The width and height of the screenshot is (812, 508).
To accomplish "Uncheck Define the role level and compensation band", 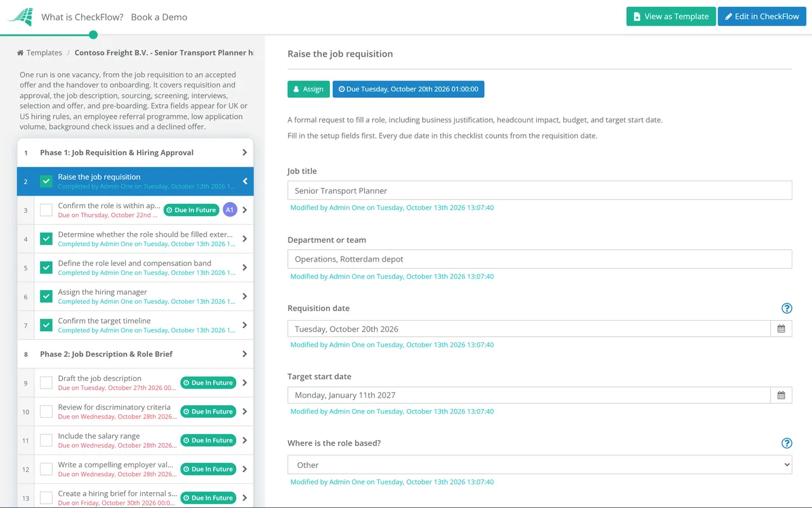I will pyautogui.click(x=46, y=268).
